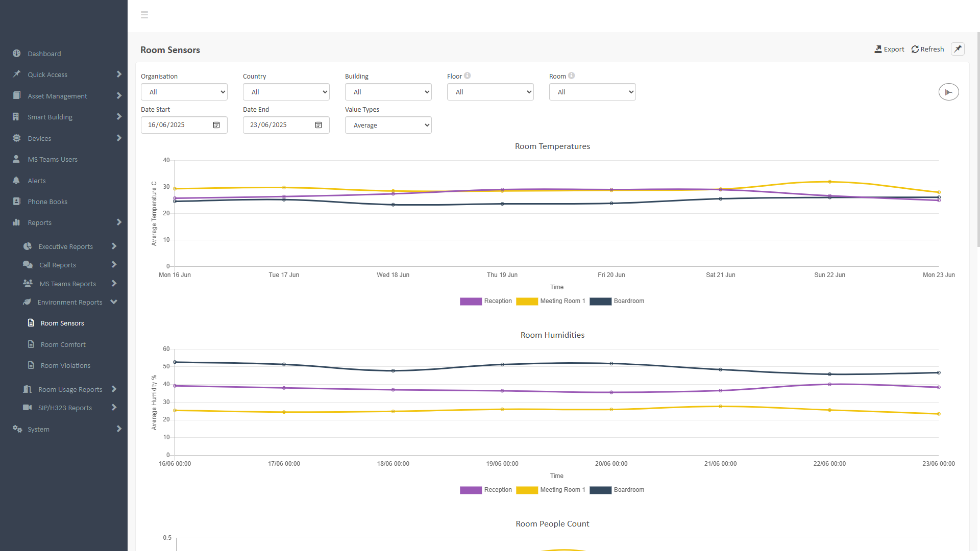Viewport: 980px width, 551px height.
Task: Click the pin icon beside Refresh
Action: 958,49
